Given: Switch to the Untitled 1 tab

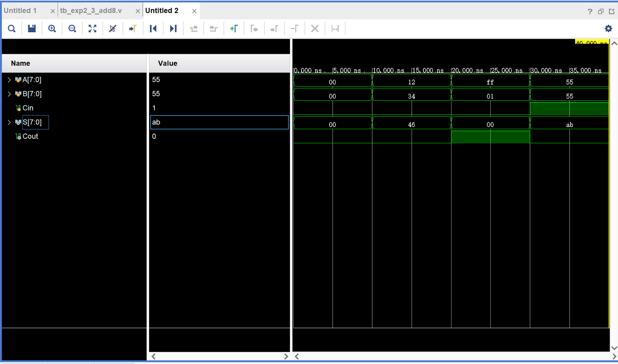Looking at the screenshot, I should pos(20,11).
